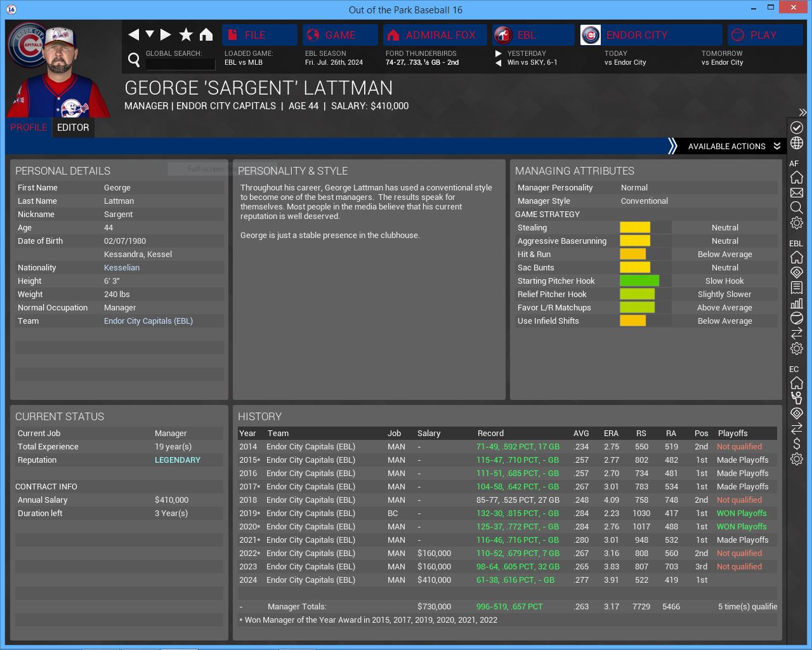Open navigation history dropdown triangle
This screenshot has height=650, width=812.
[150, 34]
